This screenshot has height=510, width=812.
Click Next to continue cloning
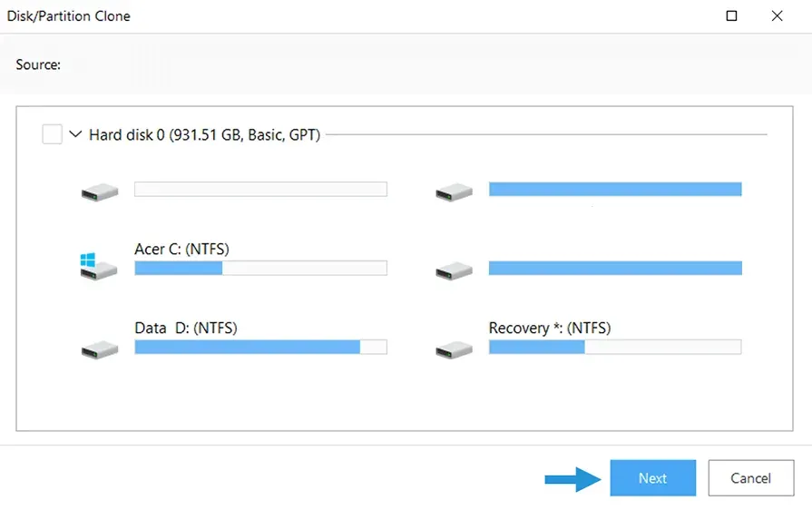point(652,478)
